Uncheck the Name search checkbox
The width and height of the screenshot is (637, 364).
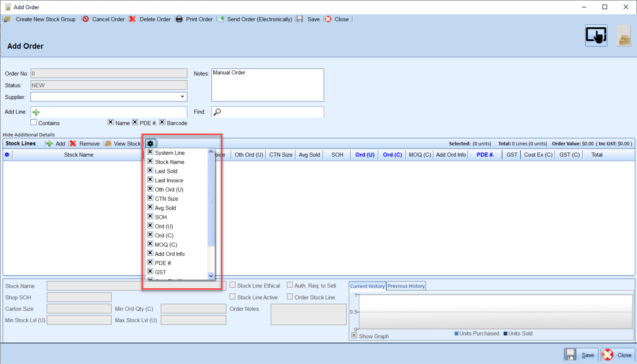point(111,123)
